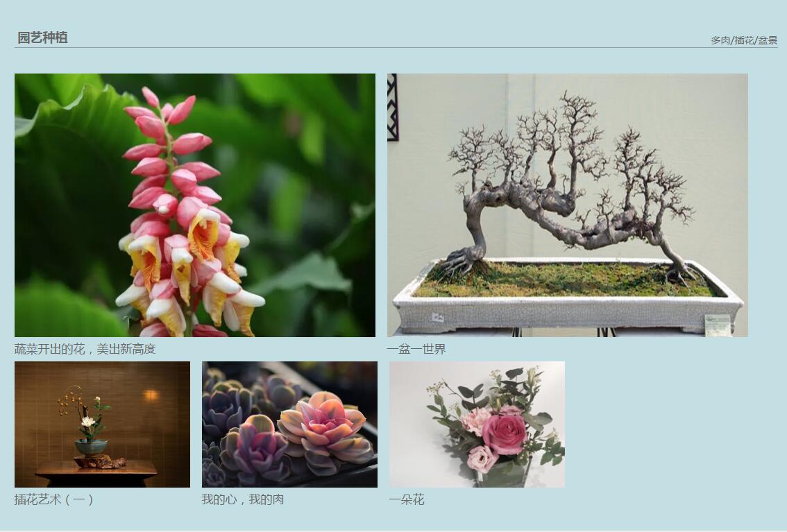Screen dimensions: 787x532
Task: Click the caption 我的心，我的肉
Action: point(242,499)
